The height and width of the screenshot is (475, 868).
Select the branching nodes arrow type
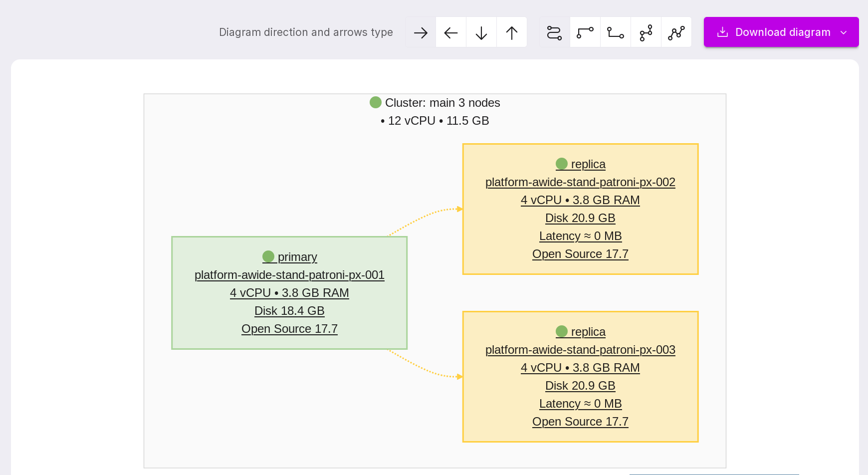click(646, 32)
